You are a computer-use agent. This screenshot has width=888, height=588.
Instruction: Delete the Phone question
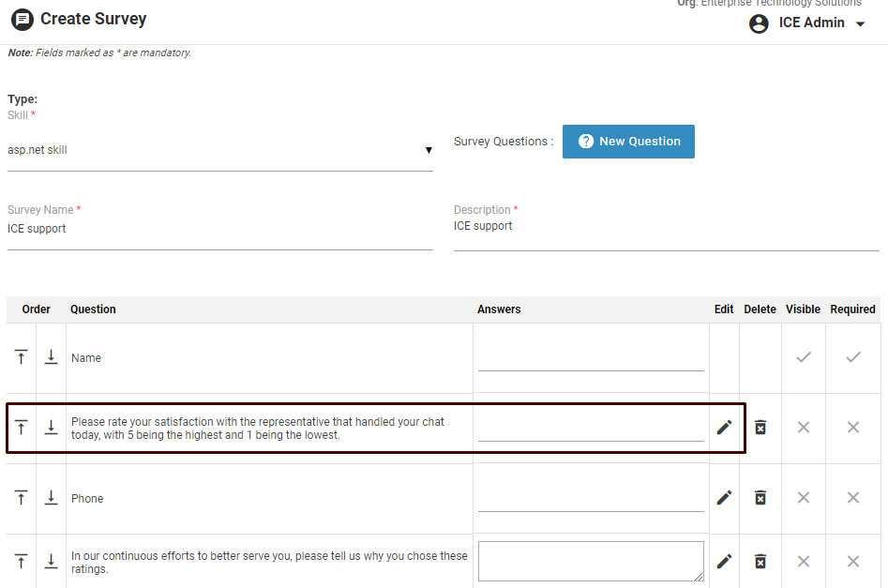[760, 498]
